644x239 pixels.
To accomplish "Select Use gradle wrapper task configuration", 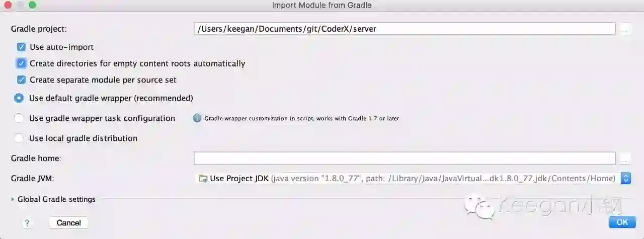I will click(x=19, y=118).
